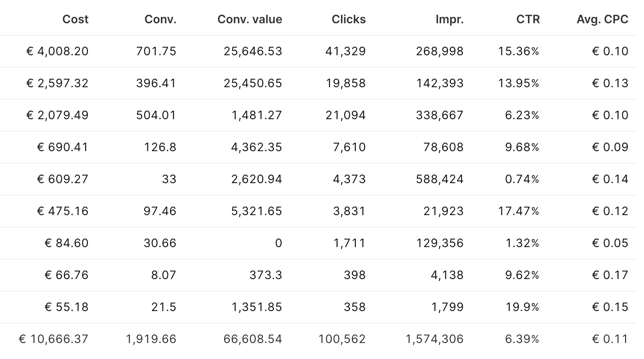
Task: Click the Conv. column header
Action: click(x=160, y=19)
